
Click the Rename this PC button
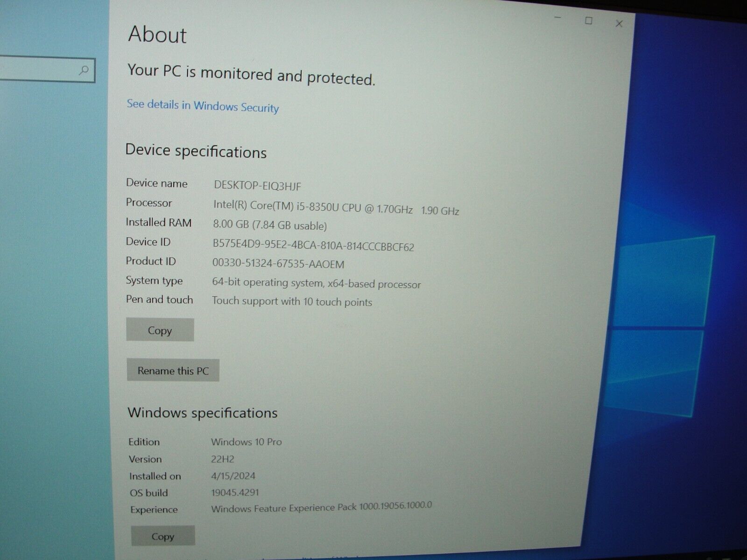tap(173, 371)
